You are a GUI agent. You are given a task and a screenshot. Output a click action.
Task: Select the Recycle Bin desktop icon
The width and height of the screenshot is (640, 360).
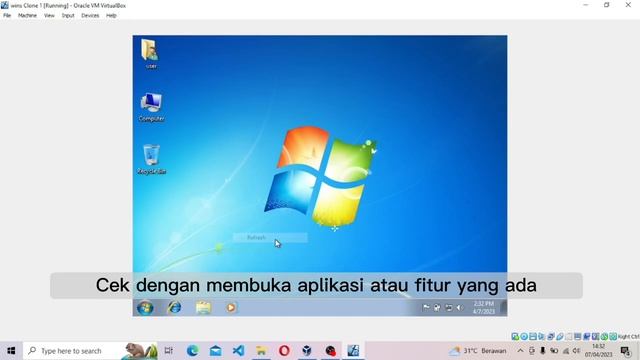pos(151,159)
